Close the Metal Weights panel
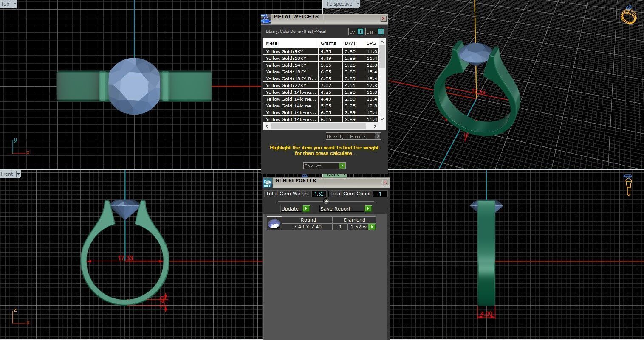The width and height of the screenshot is (644, 340). tap(384, 19)
